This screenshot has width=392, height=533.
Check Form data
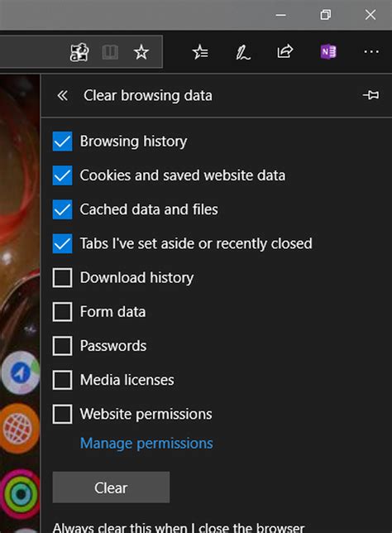coord(62,312)
